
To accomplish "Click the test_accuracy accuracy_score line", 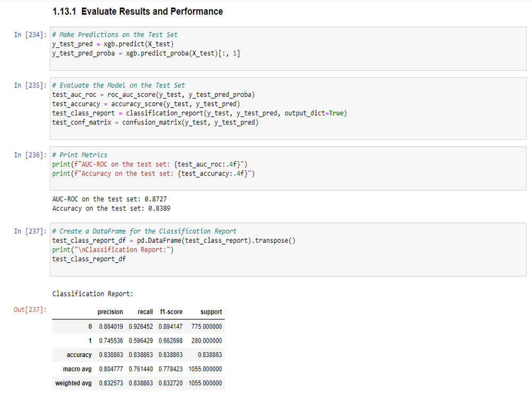I will [x=146, y=104].
